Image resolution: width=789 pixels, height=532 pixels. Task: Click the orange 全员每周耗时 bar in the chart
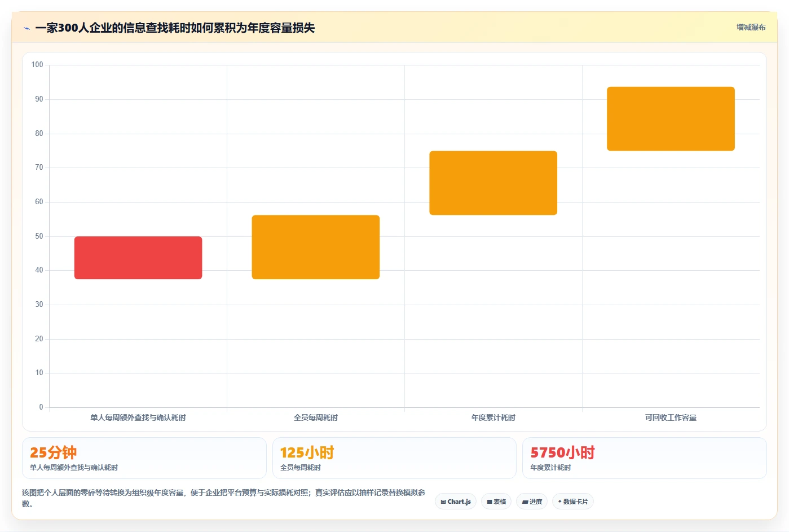tap(316, 247)
